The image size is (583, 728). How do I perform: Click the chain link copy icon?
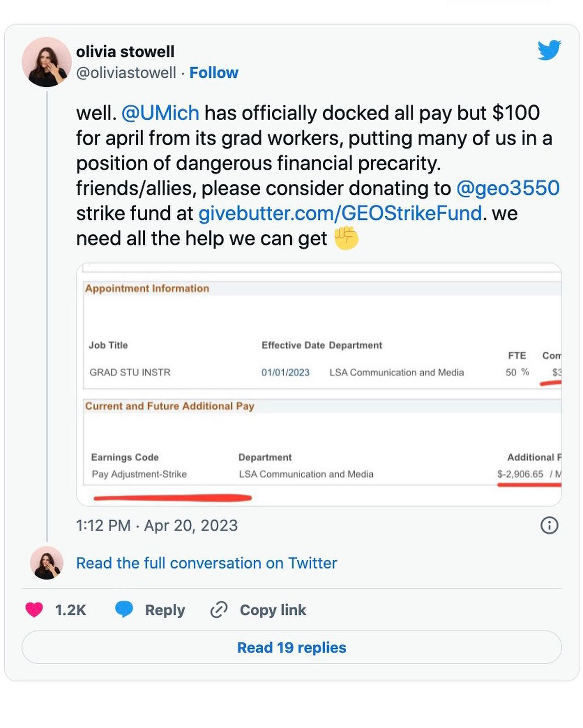pos(219,610)
